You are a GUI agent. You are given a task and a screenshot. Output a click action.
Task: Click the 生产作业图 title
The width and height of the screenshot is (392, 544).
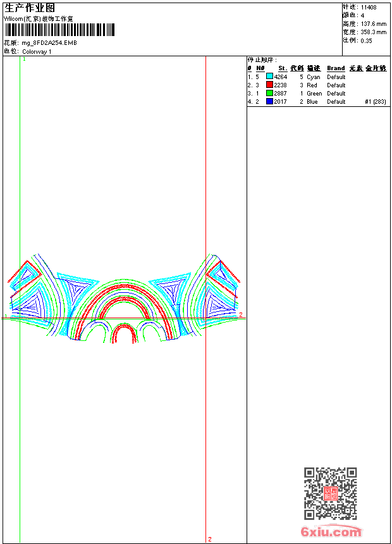(30, 8)
